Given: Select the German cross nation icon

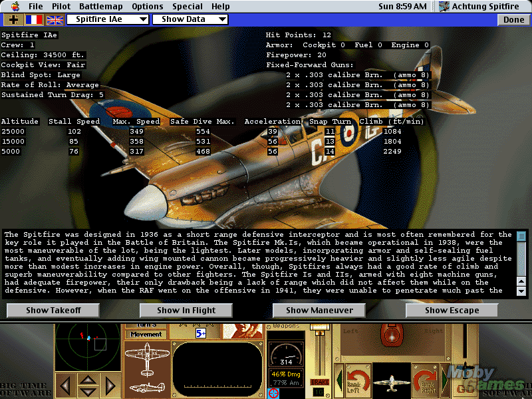Looking at the screenshot, I should click(x=13, y=20).
